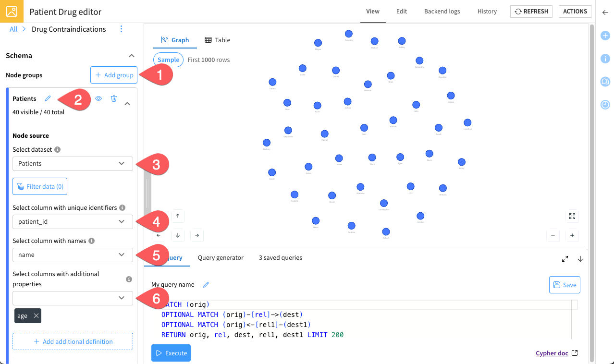Collapse the Schema section
614x364 pixels.
click(131, 55)
